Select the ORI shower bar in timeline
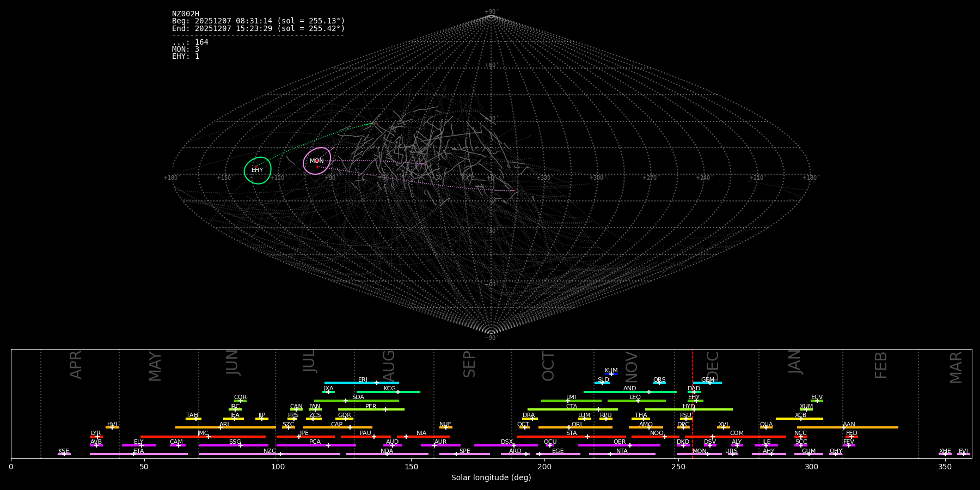Screen dimensions: 980x490 [575, 427]
